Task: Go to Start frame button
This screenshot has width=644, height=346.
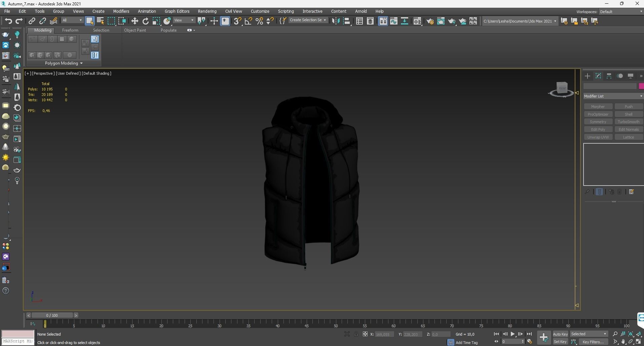Action: click(x=496, y=334)
